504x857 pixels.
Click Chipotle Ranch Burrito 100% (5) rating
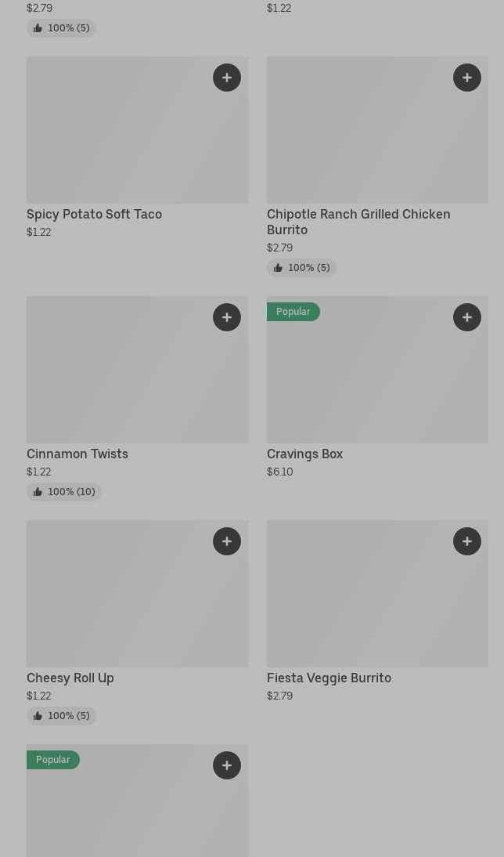click(x=301, y=268)
